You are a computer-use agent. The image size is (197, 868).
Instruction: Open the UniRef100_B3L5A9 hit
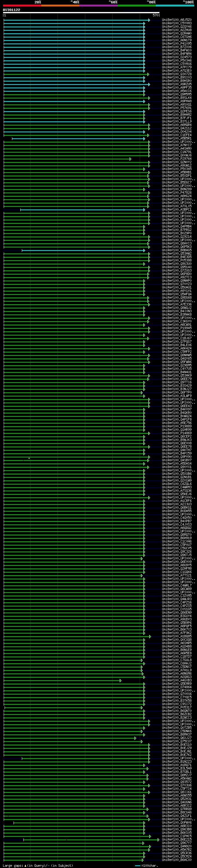point(176,768)
